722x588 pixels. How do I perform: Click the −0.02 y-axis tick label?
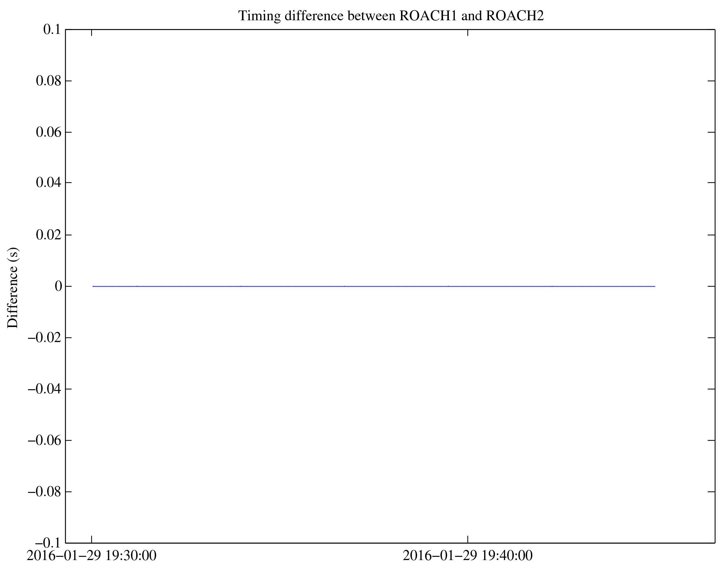click(45, 338)
